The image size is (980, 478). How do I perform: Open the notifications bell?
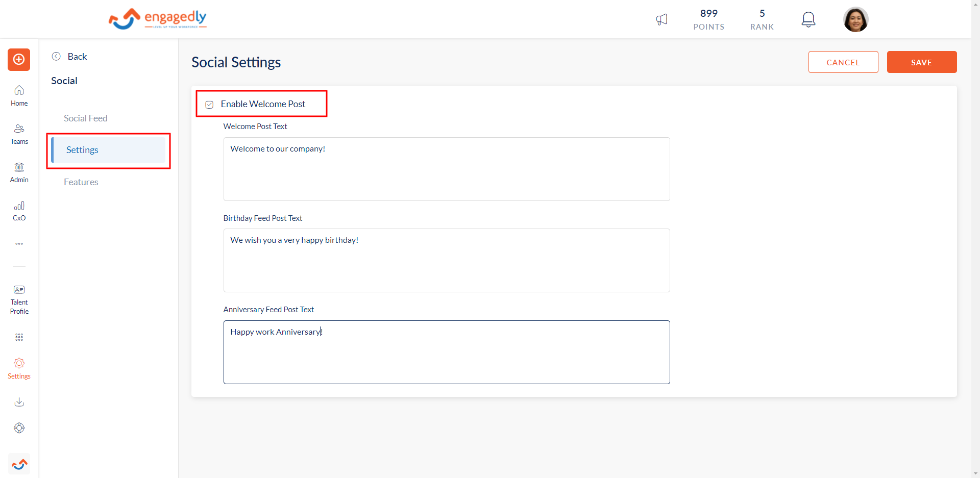[x=808, y=19]
